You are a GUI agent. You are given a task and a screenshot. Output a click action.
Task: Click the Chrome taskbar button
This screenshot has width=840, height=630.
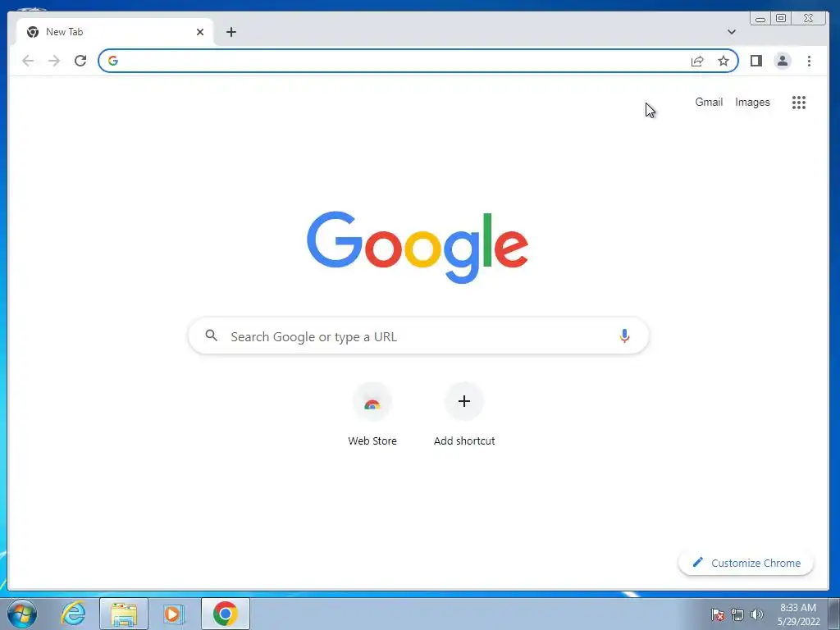click(226, 614)
